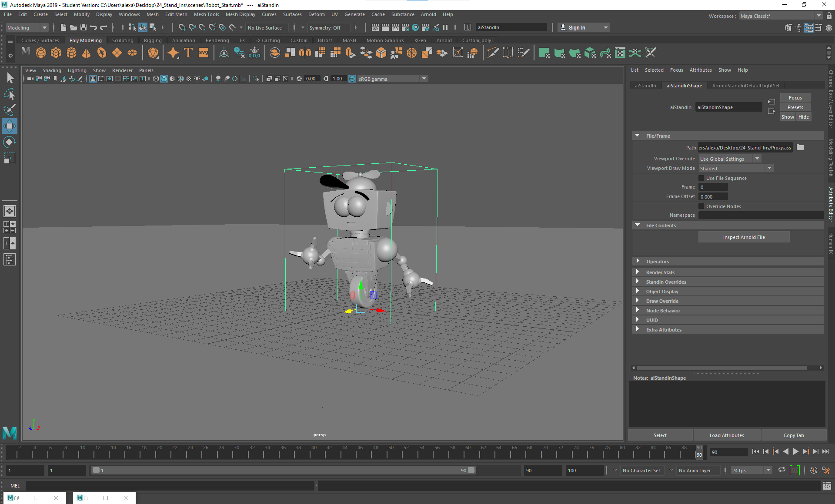This screenshot has width=835, height=504.
Task: Select the Polygon Text tool on the shelf
Action: [x=188, y=53]
